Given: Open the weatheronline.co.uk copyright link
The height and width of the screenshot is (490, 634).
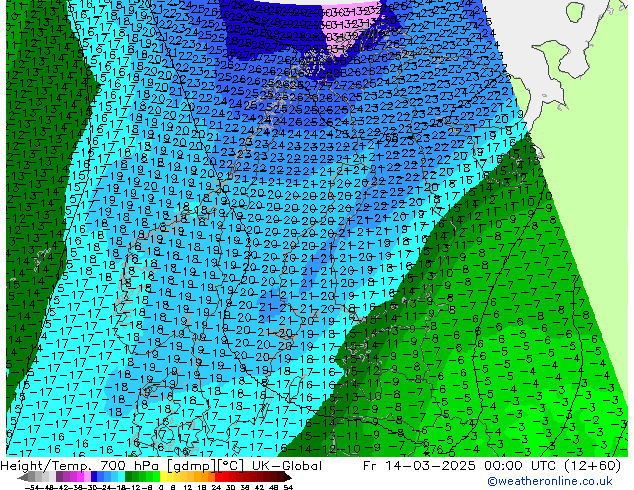Looking at the screenshot, I should [x=550, y=481].
